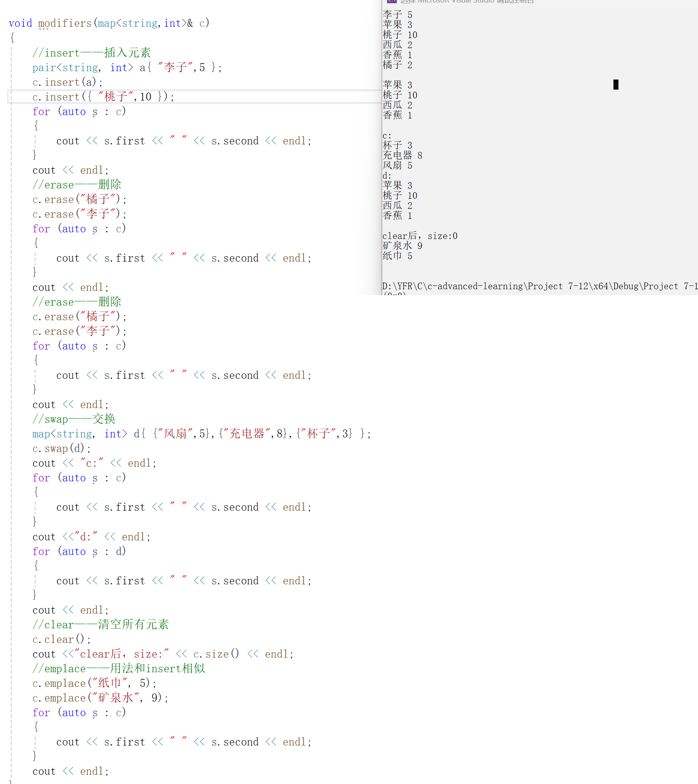The image size is (698, 784).
Task: Click the console title Microsoft Visual Studio 调试控制台
Action: click(467, 2)
